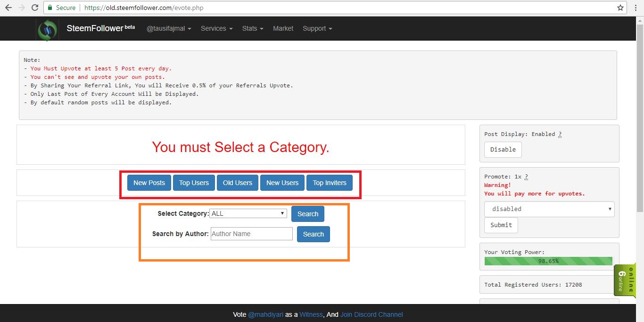Click the Total Registered Users: 17208 text
The height and width of the screenshot is (322, 644).
click(533, 285)
